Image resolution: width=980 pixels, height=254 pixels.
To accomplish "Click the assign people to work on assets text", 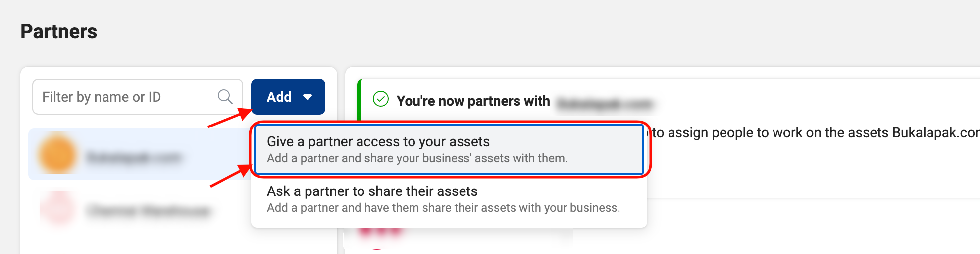I will (x=816, y=133).
